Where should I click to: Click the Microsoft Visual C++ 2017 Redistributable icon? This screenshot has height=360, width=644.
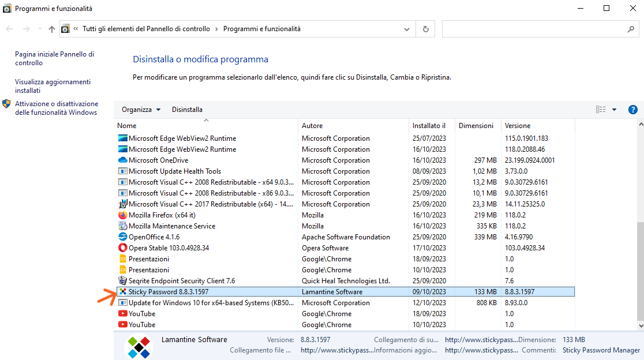122,204
